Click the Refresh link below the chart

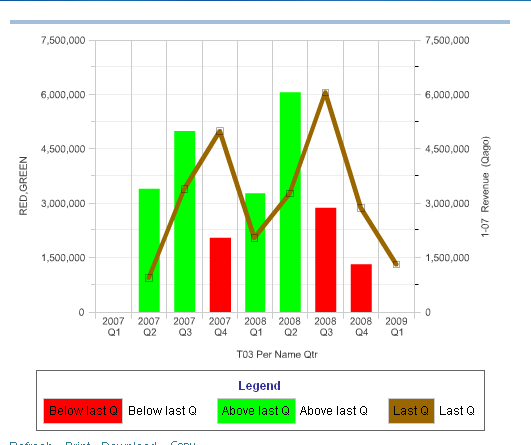tap(30, 443)
